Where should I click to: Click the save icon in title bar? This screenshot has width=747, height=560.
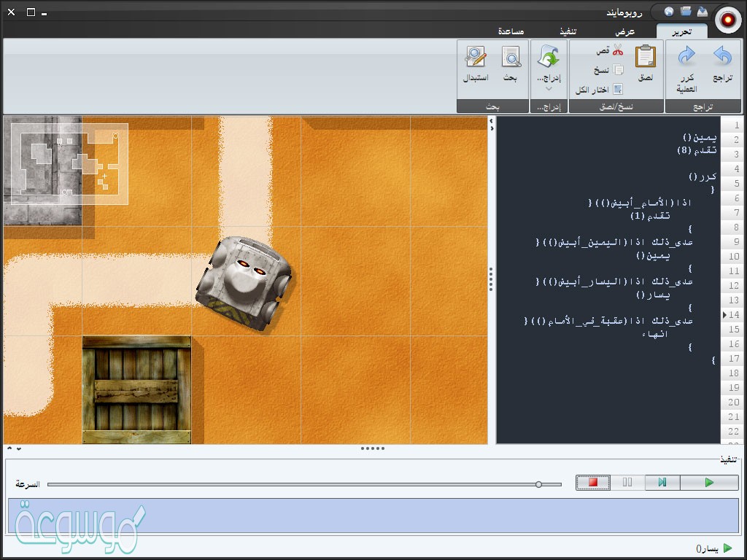pos(702,12)
